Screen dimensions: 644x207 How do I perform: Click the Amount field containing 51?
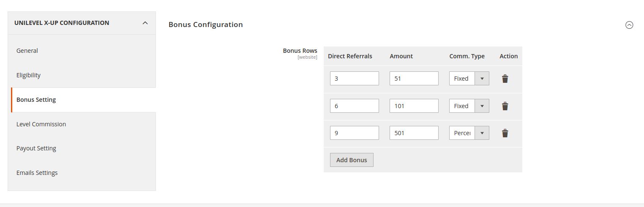pos(414,79)
